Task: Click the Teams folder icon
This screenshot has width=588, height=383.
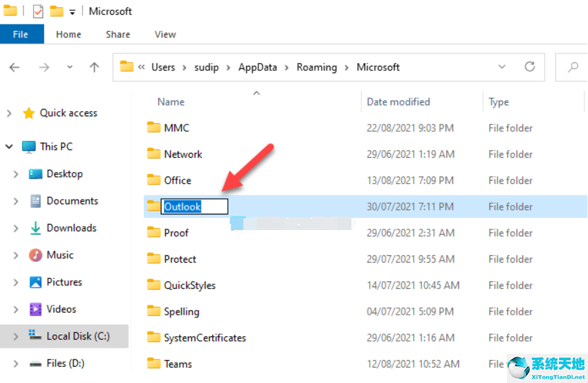Action: 153,363
